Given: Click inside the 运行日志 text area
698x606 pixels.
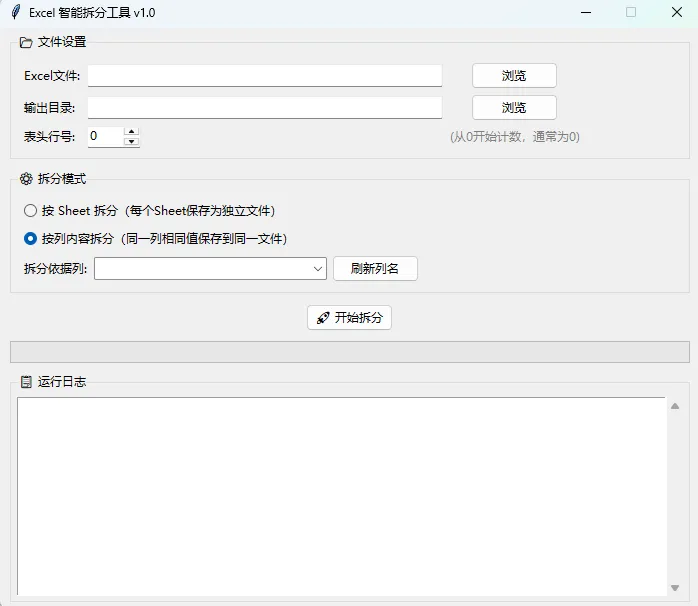Looking at the screenshot, I should 341,496.
